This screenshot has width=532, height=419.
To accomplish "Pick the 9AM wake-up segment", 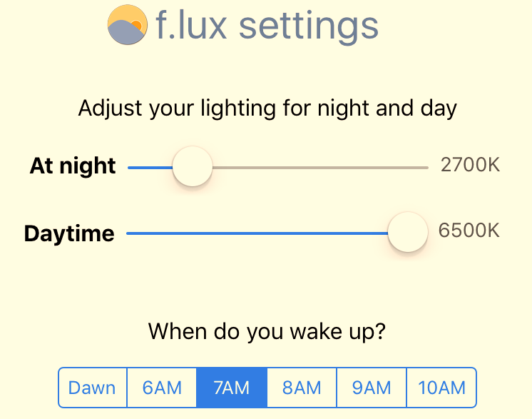I will pos(372,388).
